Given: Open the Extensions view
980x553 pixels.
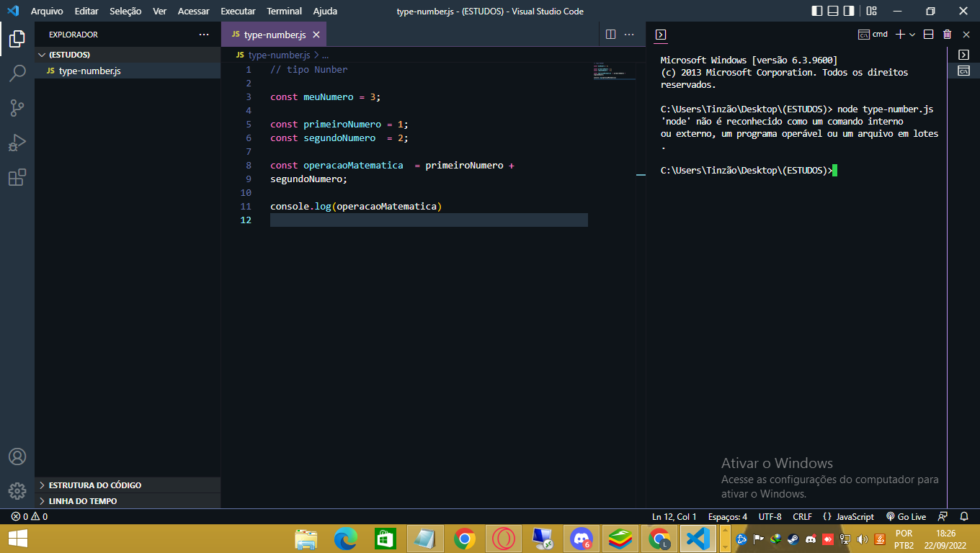Looking at the screenshot, I should click(17, 177).
